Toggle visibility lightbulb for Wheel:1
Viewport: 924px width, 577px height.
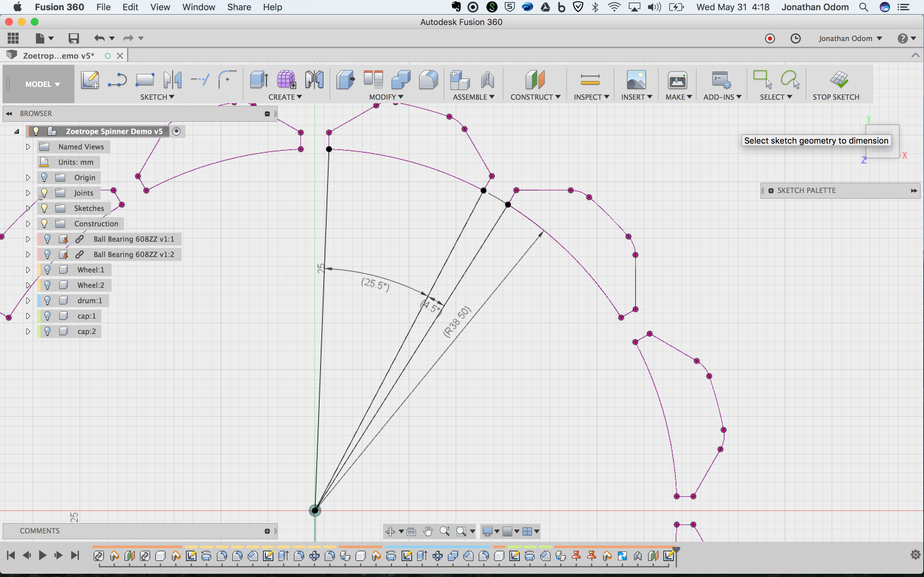pyautogui.click(x=47, y=270)
